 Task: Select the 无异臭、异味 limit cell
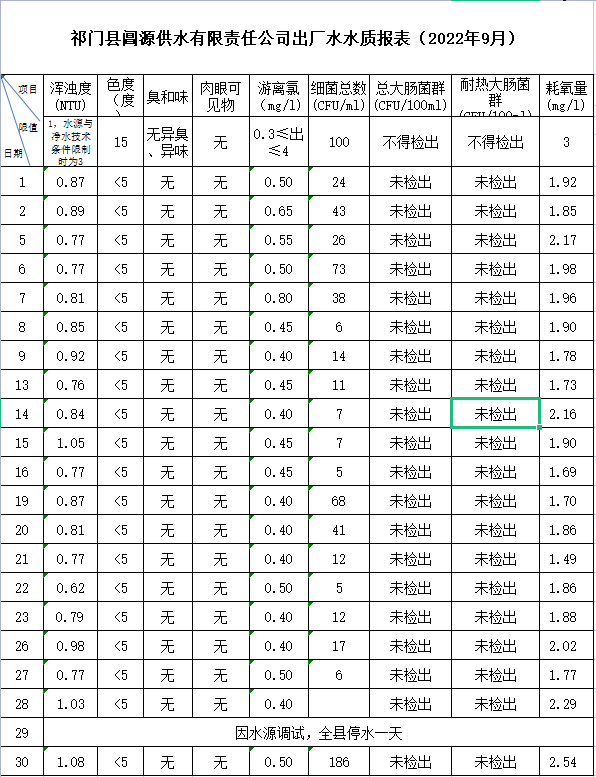click(x=167, y=142)
